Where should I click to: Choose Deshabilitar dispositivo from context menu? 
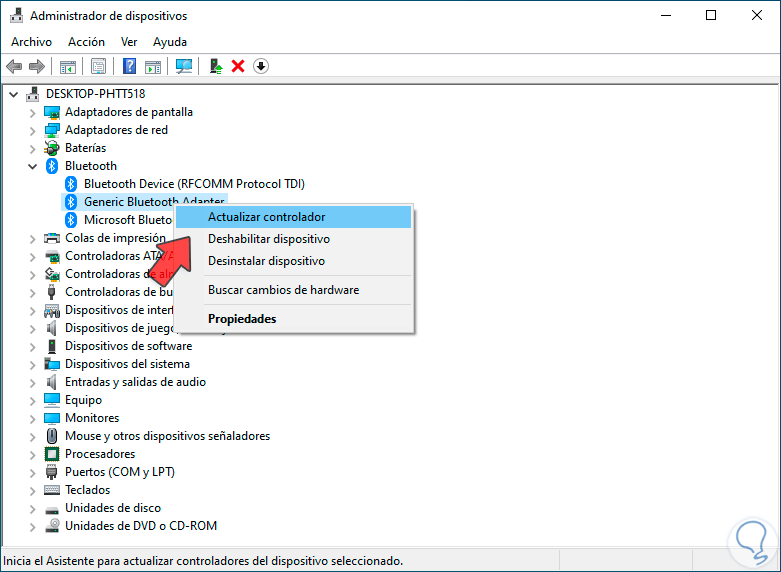coord(294,239)
